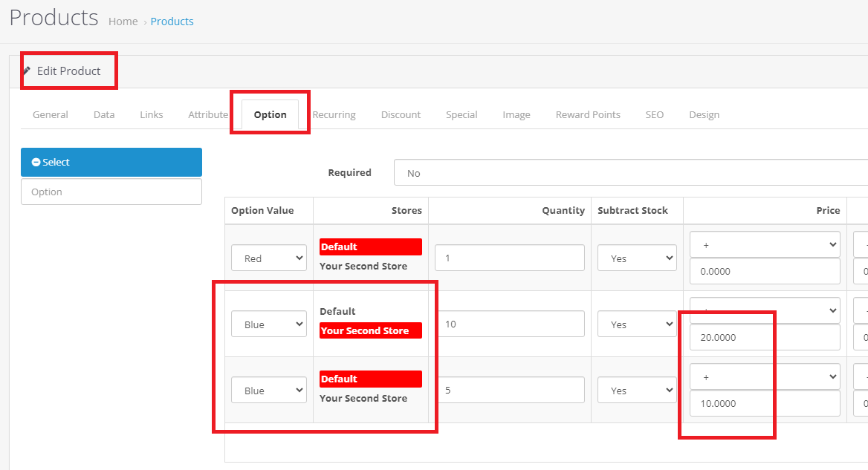868x470 pixels.
Task: Open price prefix dropdown above 0.0000
Action: (x=765, y=244)
